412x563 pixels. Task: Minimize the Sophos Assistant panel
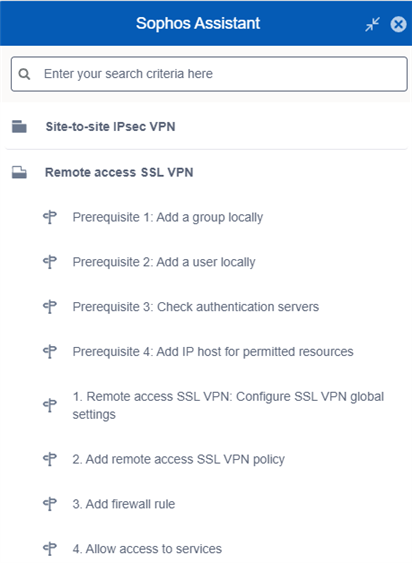pyautogui.click(x=372, y=24)
